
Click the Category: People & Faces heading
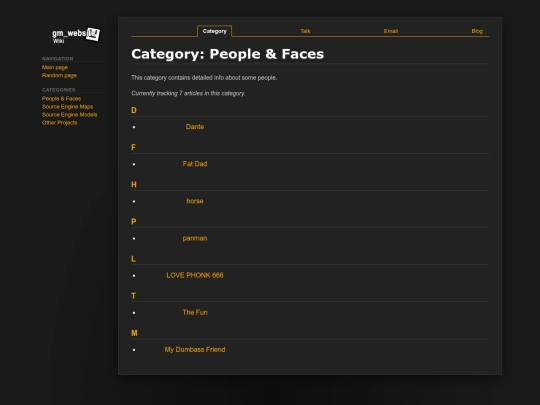coord(228,54)
